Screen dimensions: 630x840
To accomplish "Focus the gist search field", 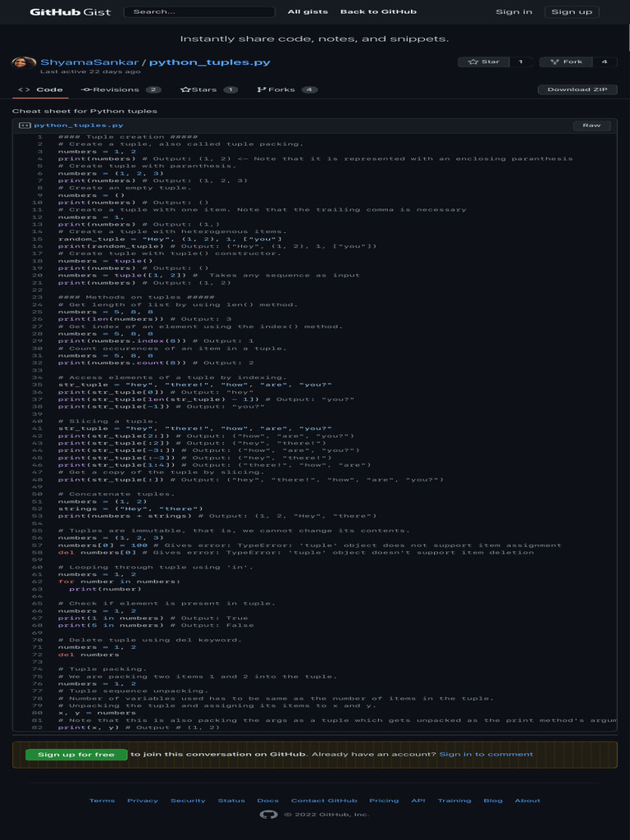I will (199, 11).
